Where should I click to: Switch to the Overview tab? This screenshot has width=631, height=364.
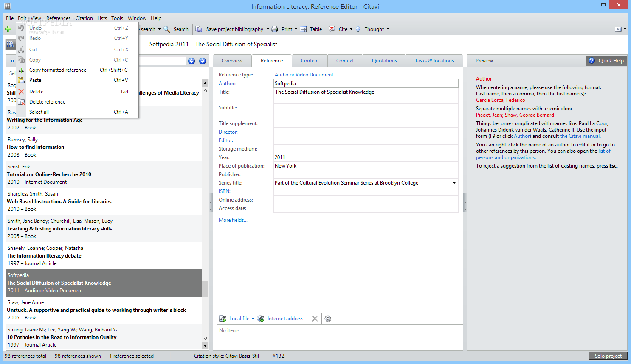232,61
